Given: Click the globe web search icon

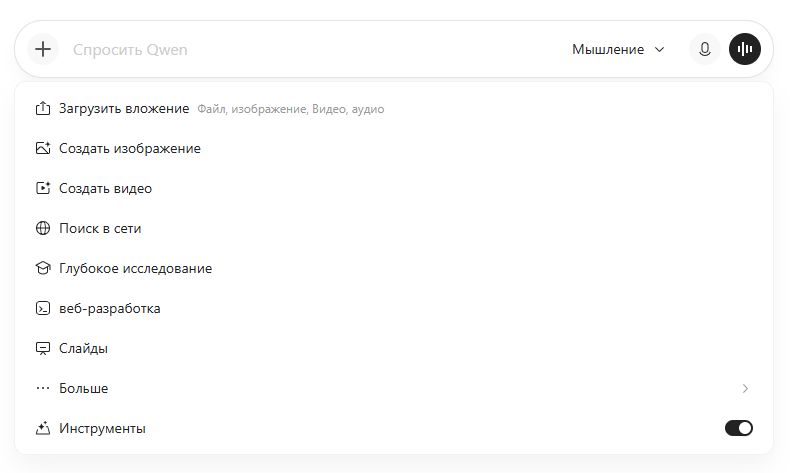Looking at the screenshot, I should (x=43, y=228).
